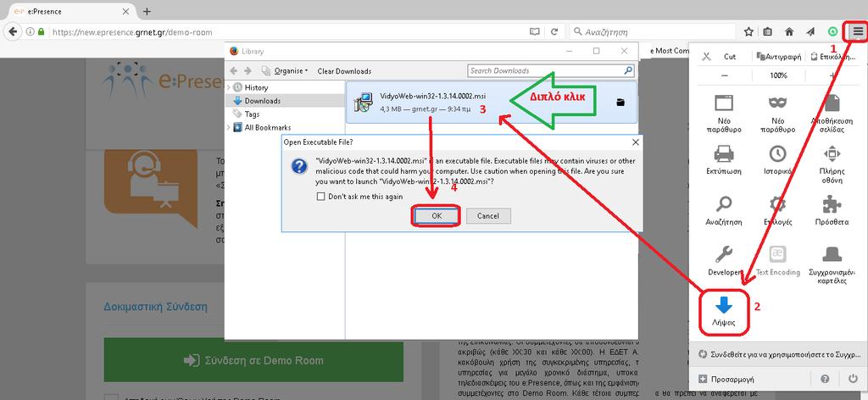Image resolution: width=868 pixels, height=400 pixels.
Task: Click the Library forward arrow
Action: tap(248, 71)
